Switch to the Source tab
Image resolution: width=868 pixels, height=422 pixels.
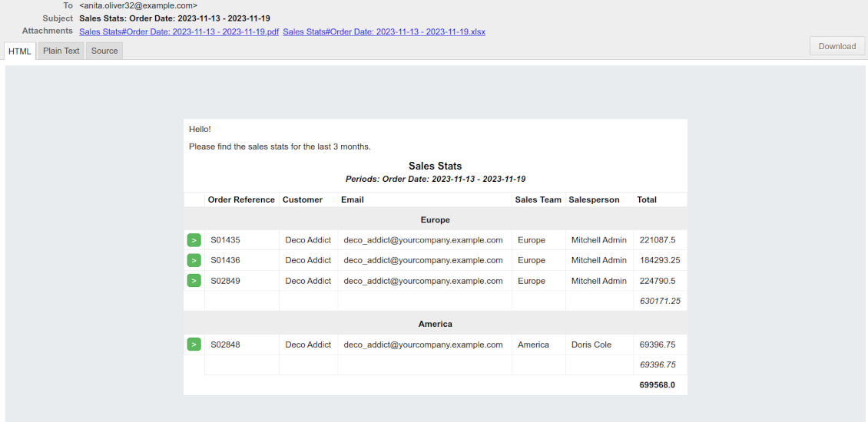coord(104,51)
